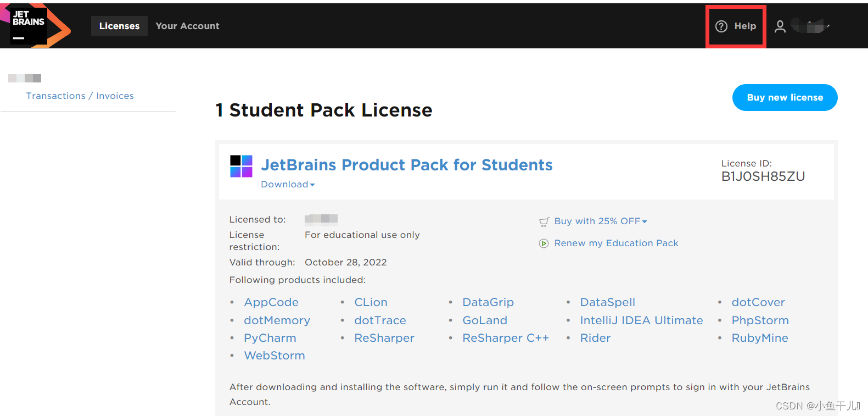The height and width of the screenshot is (416, 868).
Task: Open the ReSharper product link
Action: (384, 338)
